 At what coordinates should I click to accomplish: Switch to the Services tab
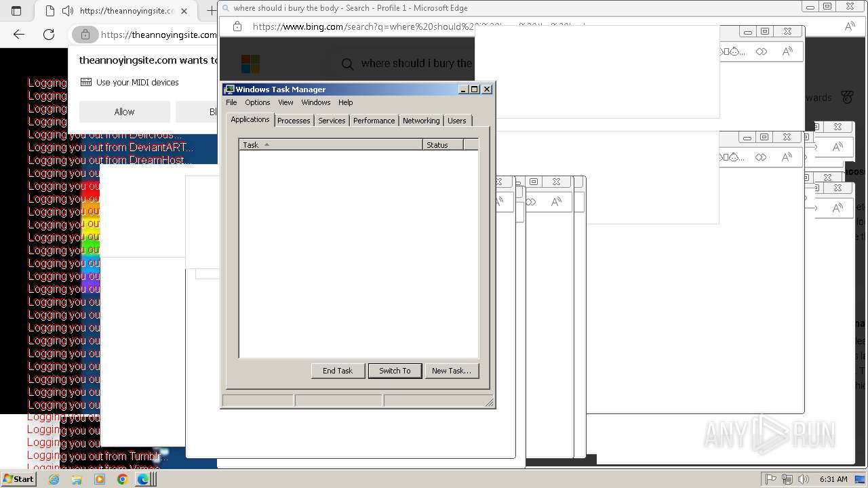coord(332,121)
